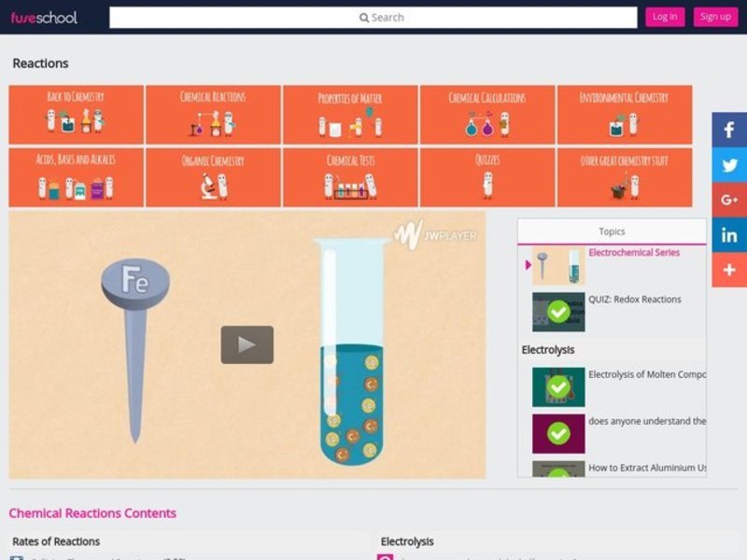Click the QUIZ: Redox Reactions thumbnail
The image size is (747, 560).
pos(558,312)
